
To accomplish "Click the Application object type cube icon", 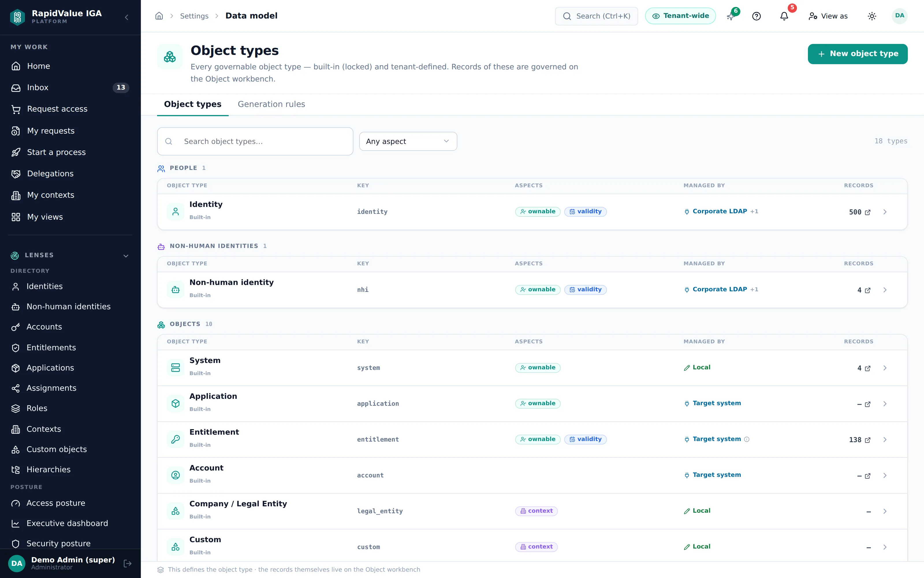I will coord(176,403).
